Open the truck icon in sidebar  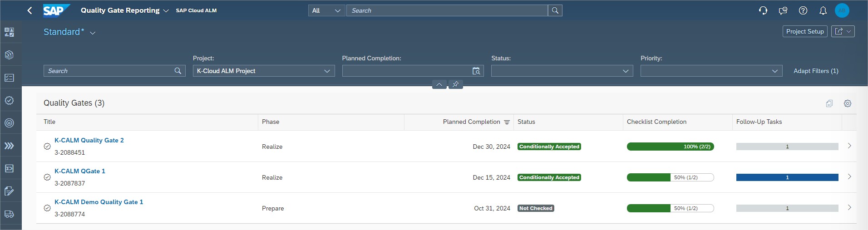9,214
